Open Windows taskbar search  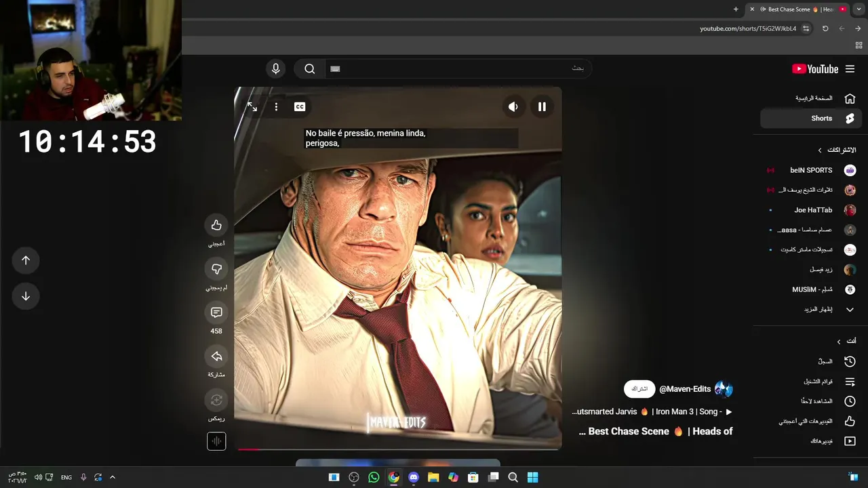(x=513, y=477)
